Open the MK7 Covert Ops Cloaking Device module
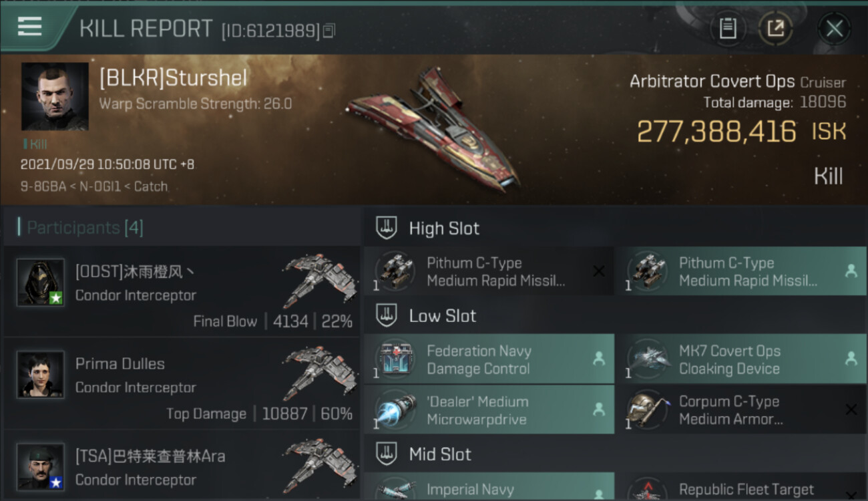This screenshot has width=868, height=501. (x=741, y=359)
